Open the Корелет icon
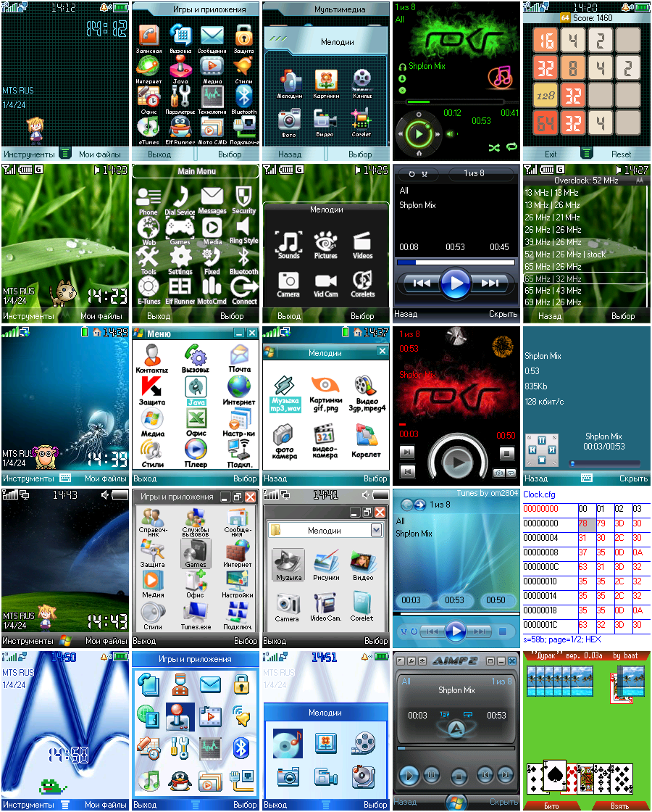This screenshot has width=652, height=812. pyautogui.click(x=366, y=435)
